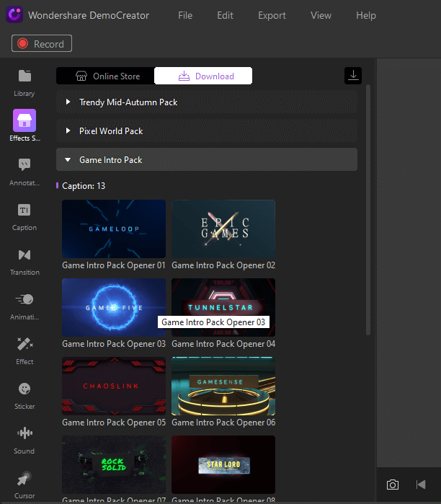Open the File menu

point(185,15)
